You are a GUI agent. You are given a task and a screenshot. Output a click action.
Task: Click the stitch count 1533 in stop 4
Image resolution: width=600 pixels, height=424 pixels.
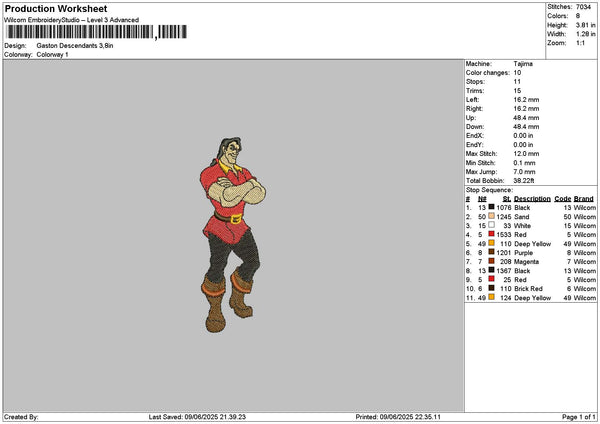[x=504, y=235]
